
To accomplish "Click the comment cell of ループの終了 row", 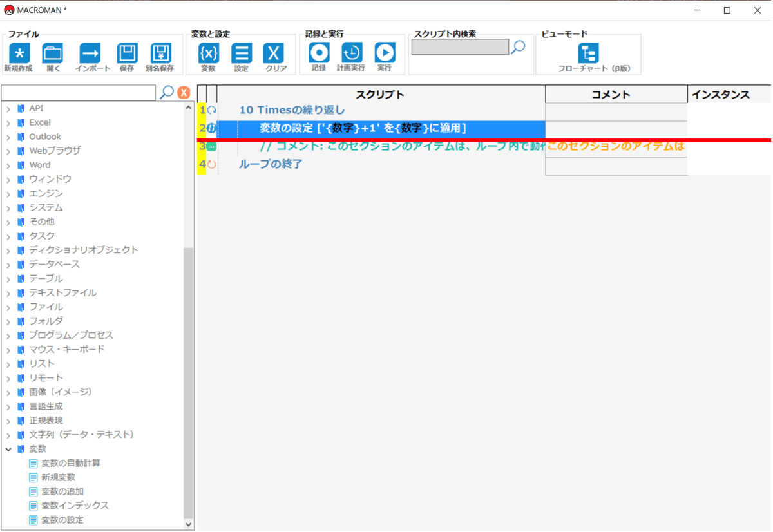I will [x=616, y=166].
